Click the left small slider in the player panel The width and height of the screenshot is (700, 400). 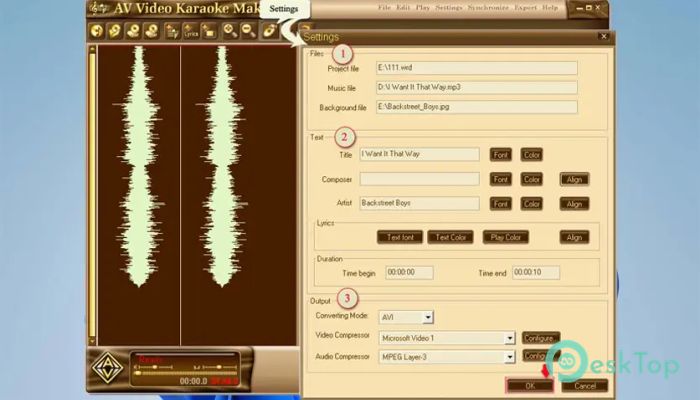click(153, 367)
